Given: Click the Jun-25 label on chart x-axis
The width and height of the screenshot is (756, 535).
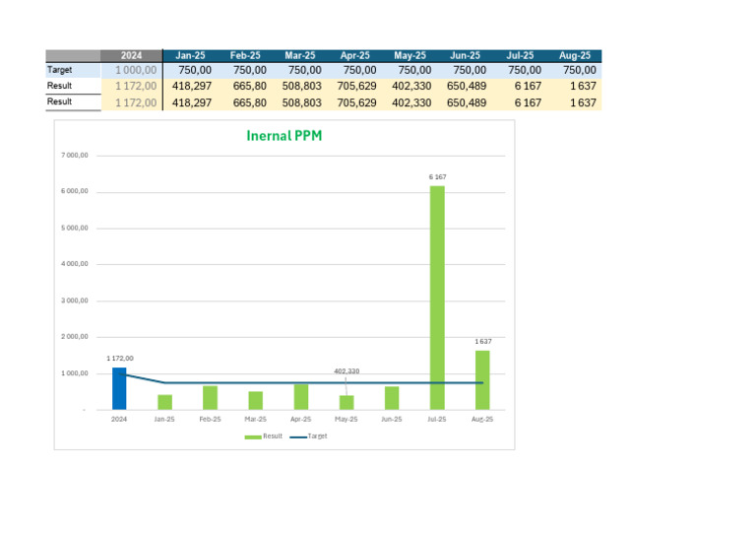Looking at the screenshot, I should [x=392, y=419].
